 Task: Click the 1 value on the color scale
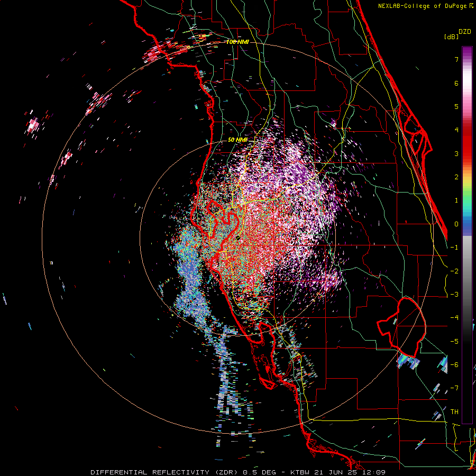click(x=456, y=200)
